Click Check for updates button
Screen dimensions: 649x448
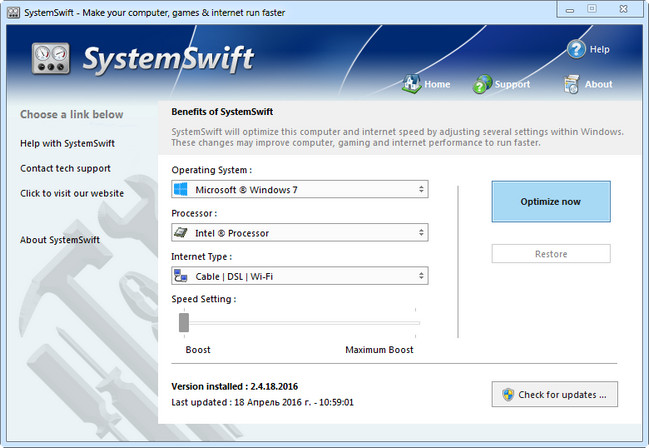coord(555,394)
